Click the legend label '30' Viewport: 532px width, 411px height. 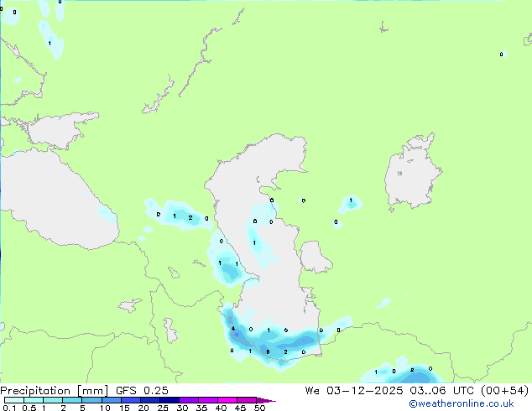coord(182,408)
